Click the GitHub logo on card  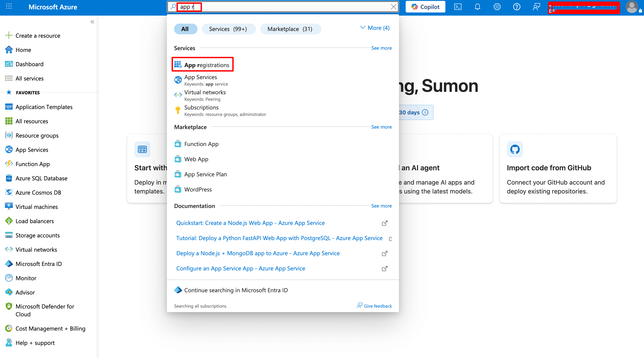pyautogui.click(x=515, y=149)
